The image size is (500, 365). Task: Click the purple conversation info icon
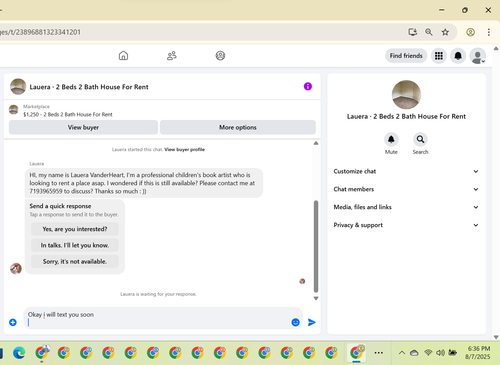click(x=308, y=87)
